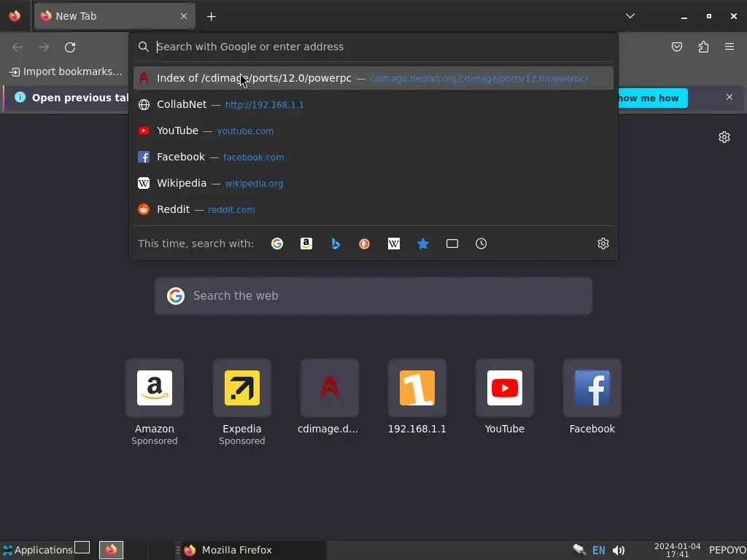The image size is (747, 560).
Task: Click the volume speaker tray icon
Action: 619,551
